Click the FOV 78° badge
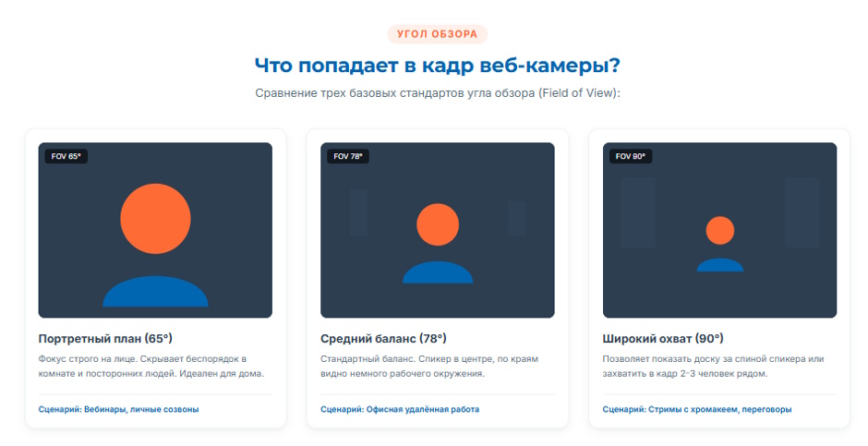Image resolution: width=868 pixels, height=446 pixels. tap(348, 156)
